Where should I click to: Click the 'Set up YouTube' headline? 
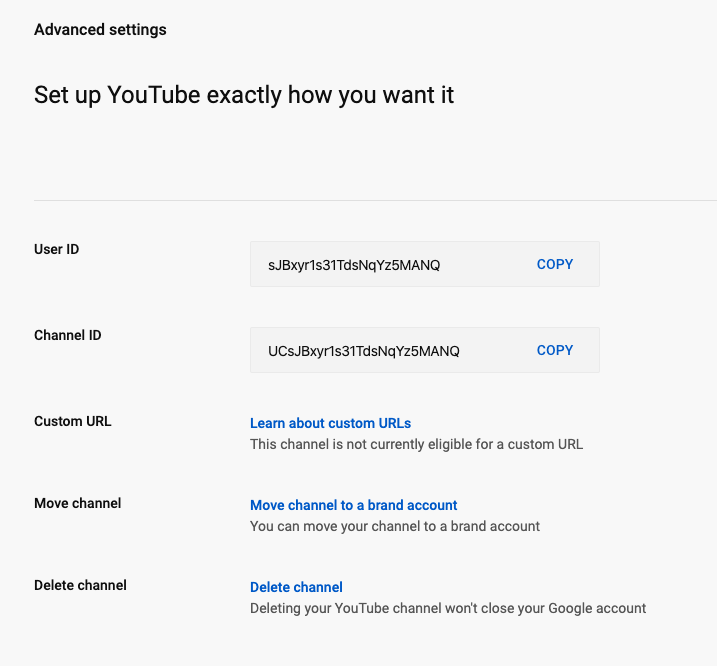pyautogui.click(x=244, y=95)
